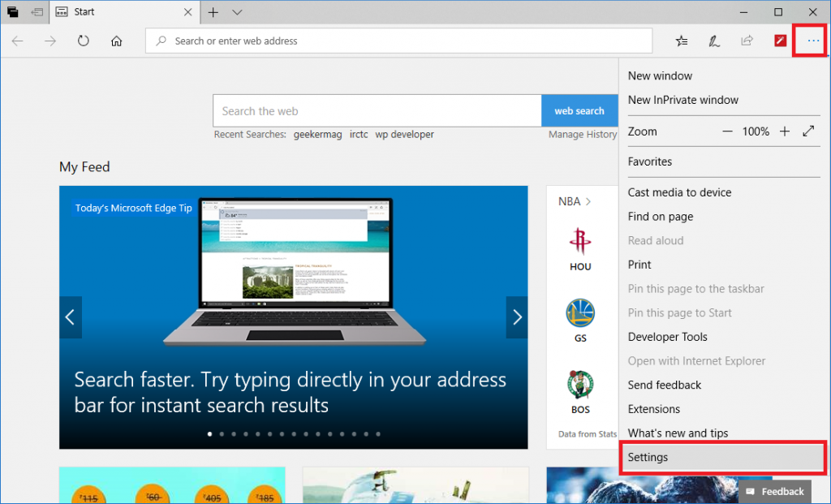
Task: Open Settings menu item
Action: tap(721, 457)
